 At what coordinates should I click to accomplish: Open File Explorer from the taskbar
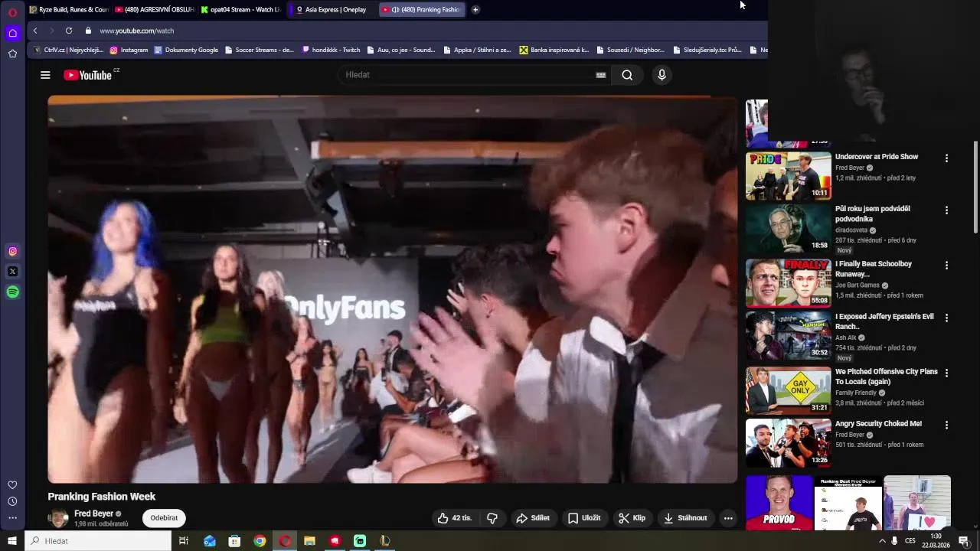309,541
